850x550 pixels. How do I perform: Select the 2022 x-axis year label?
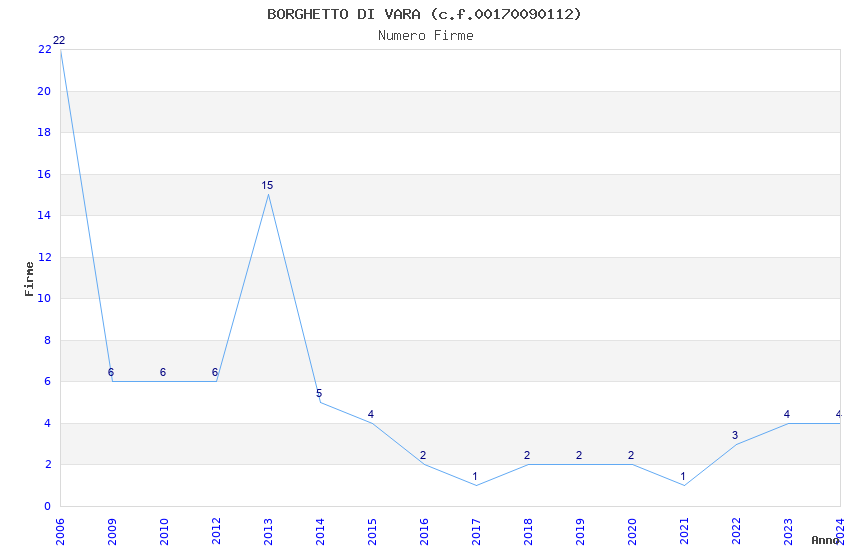(x=736, y=532)
